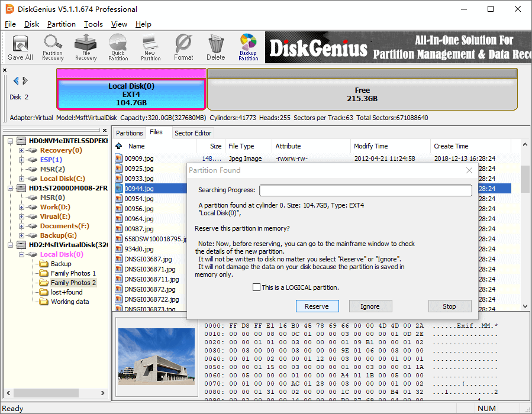
Task: Open the Partition Recovery tool
Action: click(x=53, y=47)
